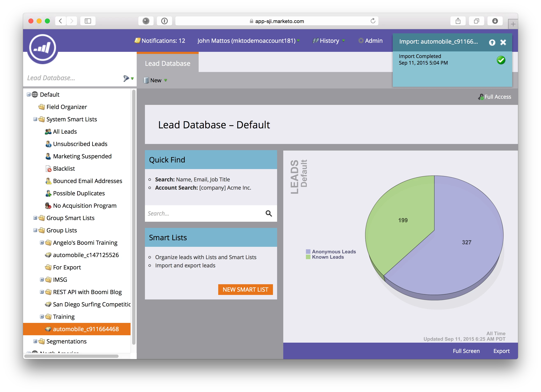
Task: Click the Safari sidebar toggle icon
Action: [x=88, y=21]
